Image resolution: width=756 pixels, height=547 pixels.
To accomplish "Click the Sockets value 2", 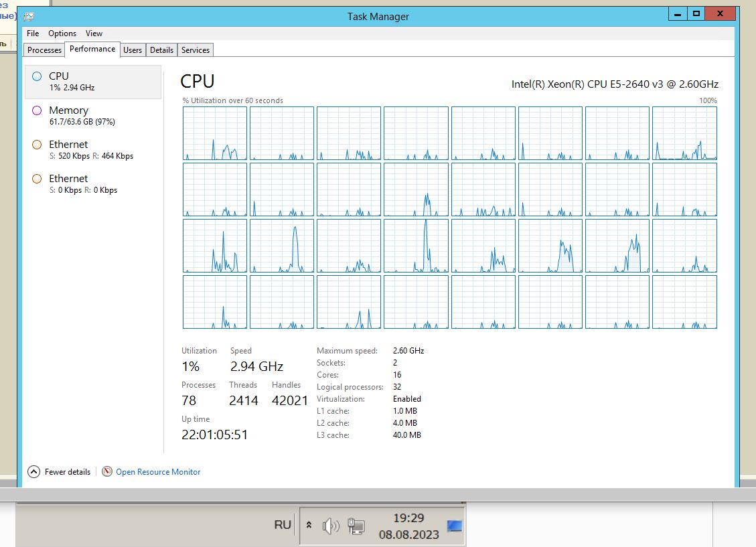I will point(395,362).
